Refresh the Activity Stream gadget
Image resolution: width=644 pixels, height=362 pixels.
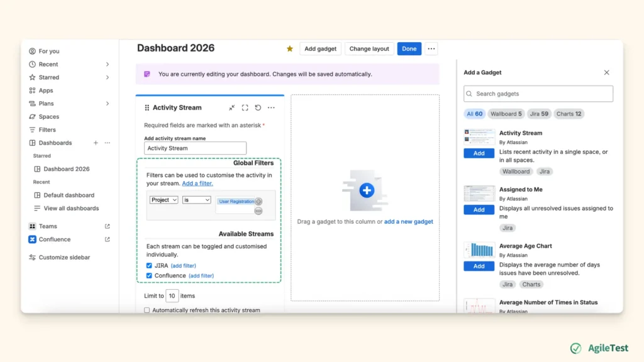(258, 107)
